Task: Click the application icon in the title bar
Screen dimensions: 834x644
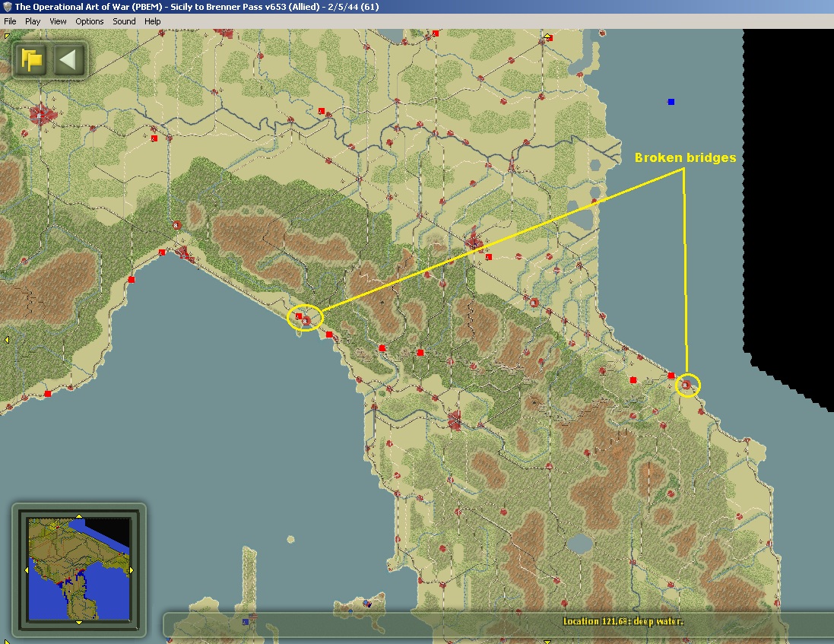Action: [x=7, y=7]
